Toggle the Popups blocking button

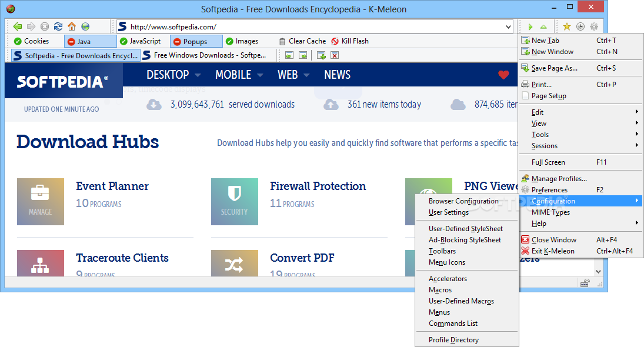pos(196,42)
